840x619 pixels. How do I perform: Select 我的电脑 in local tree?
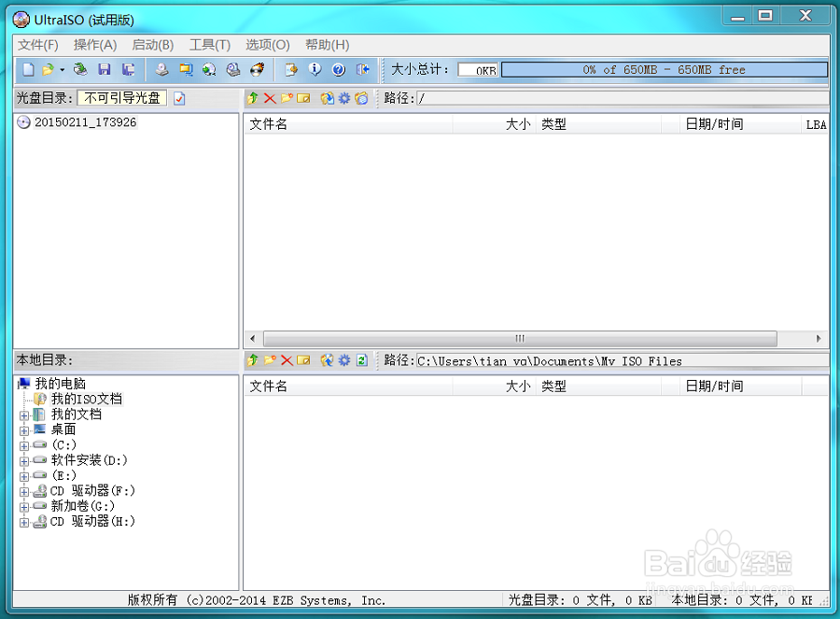point(60,384)
